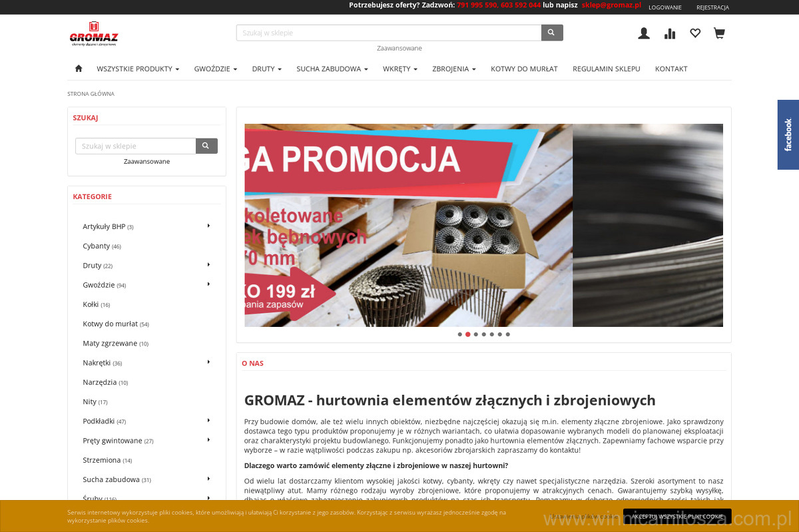The height and width of the screenshot is (532, 799).
Task: Open the wishlist heart icon
Action: [695, 33]
